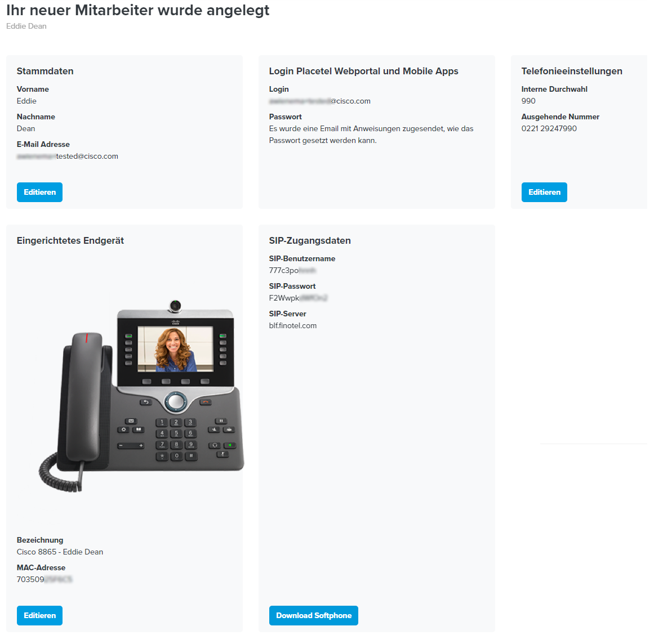Click the MAC-Adresse value starting 703509
654x644 pixels.
[45, 579]
